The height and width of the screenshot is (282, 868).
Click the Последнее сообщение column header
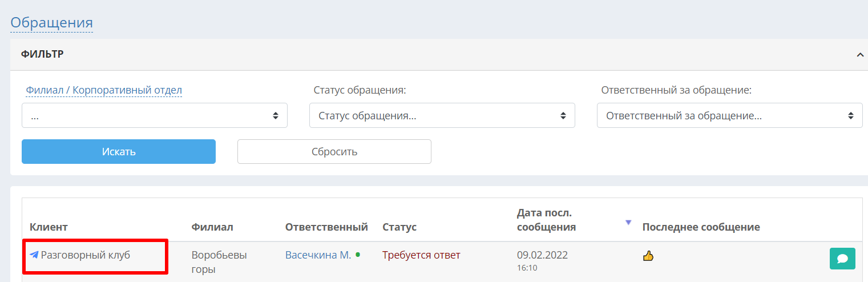(x=701, y=227)
